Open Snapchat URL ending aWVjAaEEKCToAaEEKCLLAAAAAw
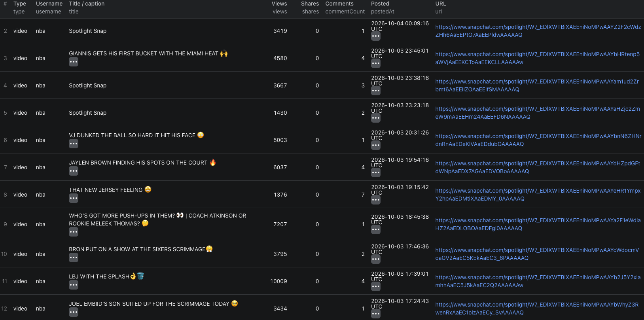 [x=537, y=58]
